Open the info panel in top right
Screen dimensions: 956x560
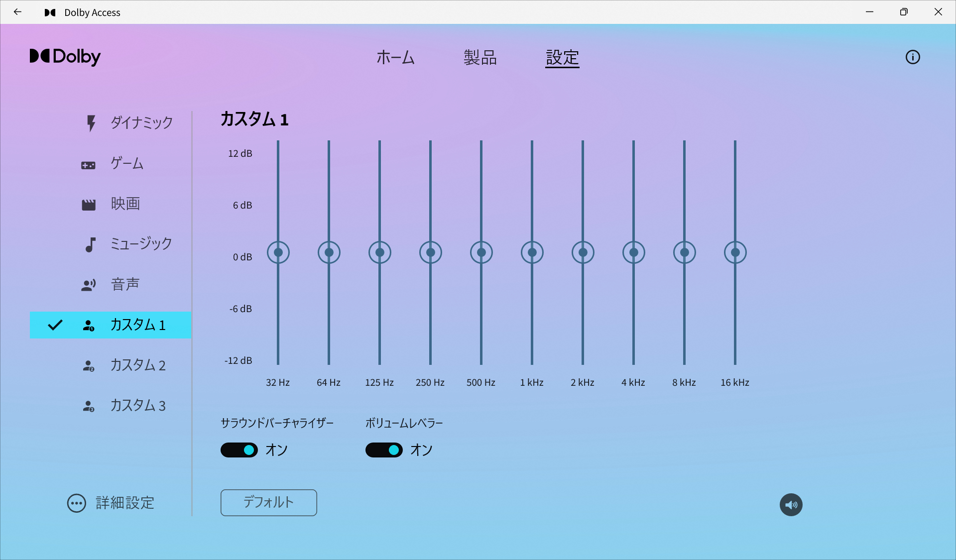[x=913, y=57]
